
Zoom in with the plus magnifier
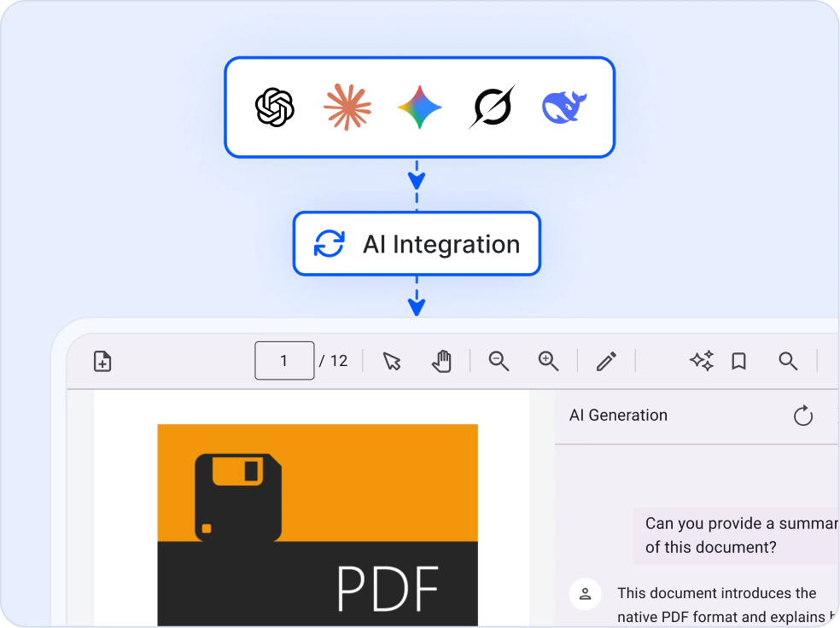tap(548, 361)
